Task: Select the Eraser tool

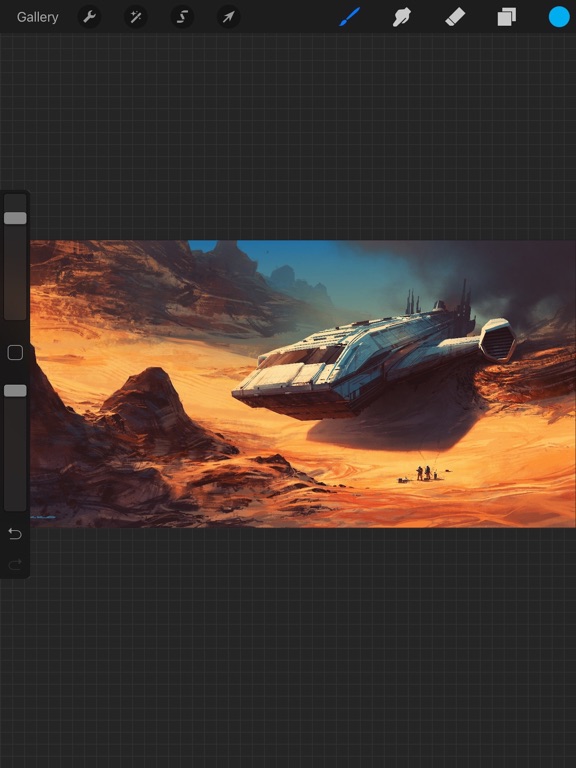Action: click(455, 17)
